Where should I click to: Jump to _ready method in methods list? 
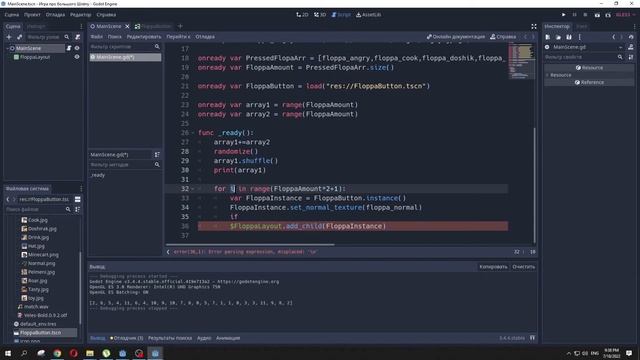pos(98,175)
